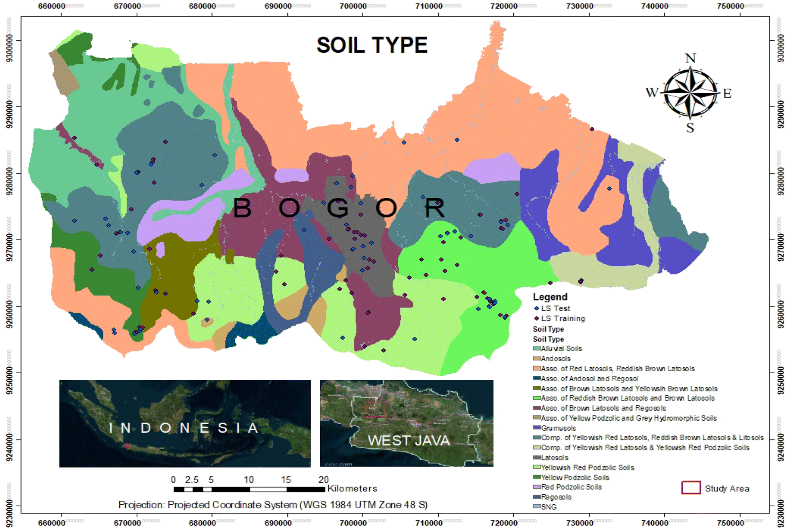Click 'Asso. of Reddish Brown Latosols and Brown Latosols'
The width and height of the screenshot is (788, 532).
[628, 398]
